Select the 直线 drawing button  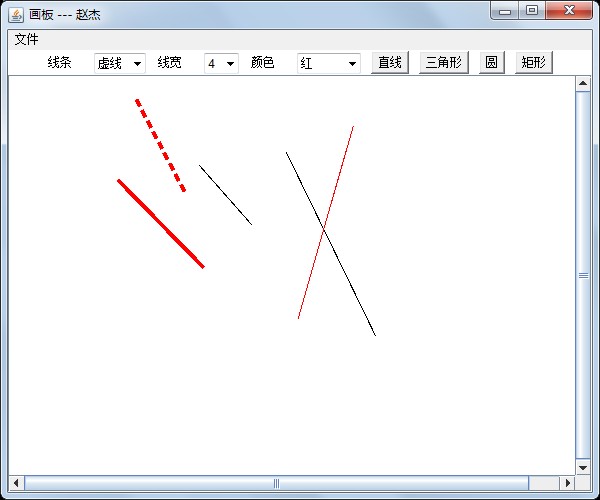(x=390, y=62)
